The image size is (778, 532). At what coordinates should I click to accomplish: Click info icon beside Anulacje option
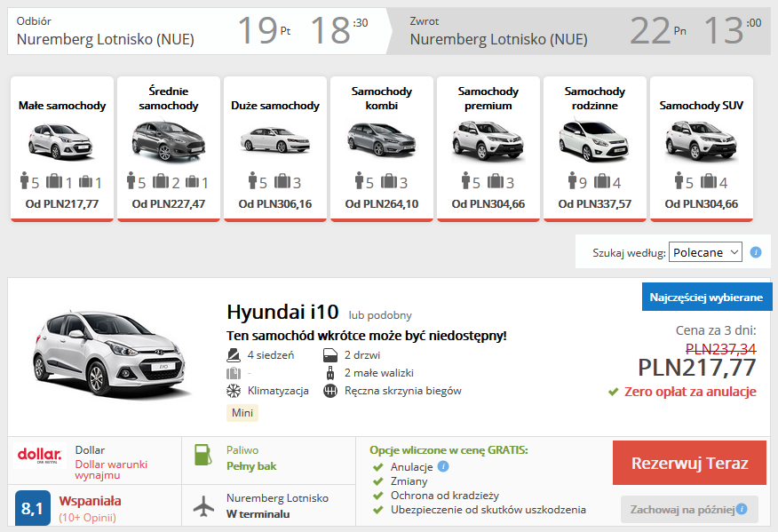(x=443, y=466)
